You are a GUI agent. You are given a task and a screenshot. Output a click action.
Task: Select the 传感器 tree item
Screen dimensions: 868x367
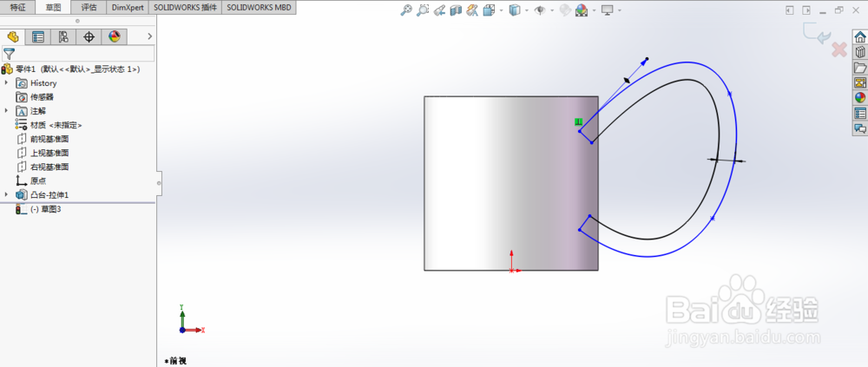pos(35,97)
